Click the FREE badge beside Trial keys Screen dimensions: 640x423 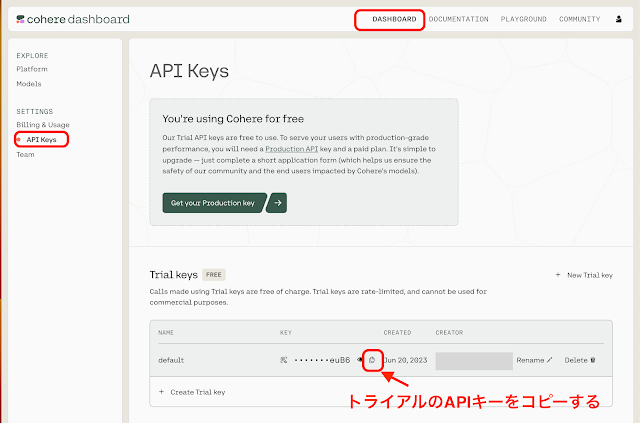[213, 275]
